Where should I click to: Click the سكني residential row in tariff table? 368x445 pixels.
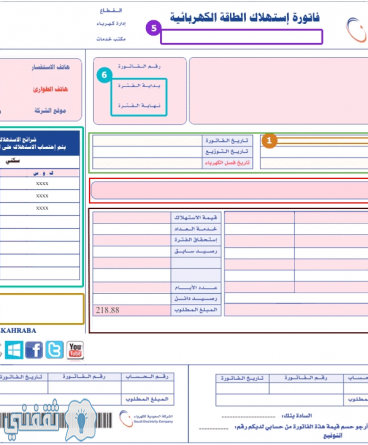40,161
